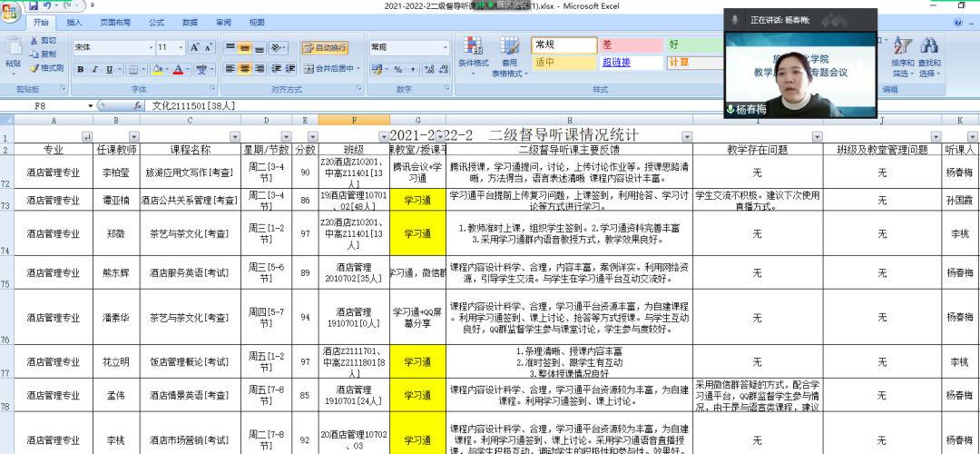
Task: Open filter dropdown for 教学存在问题 column
Action: 817,136
